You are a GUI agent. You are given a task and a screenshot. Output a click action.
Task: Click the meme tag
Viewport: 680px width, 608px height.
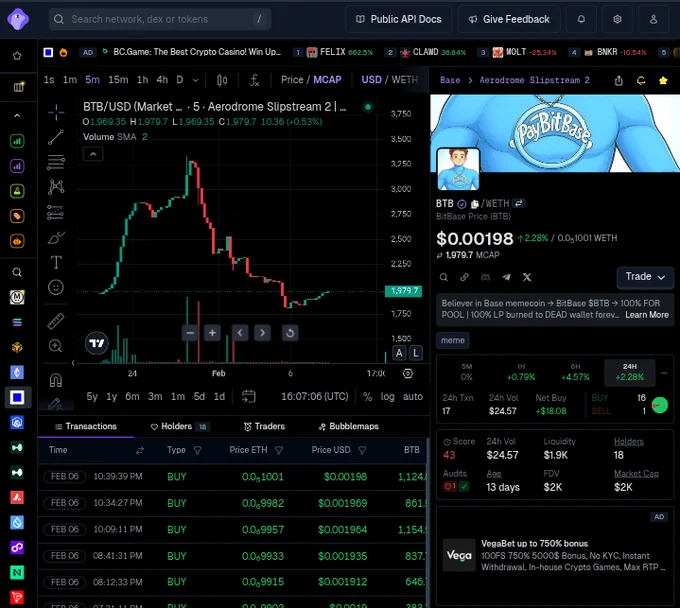(x=452, y=340)
